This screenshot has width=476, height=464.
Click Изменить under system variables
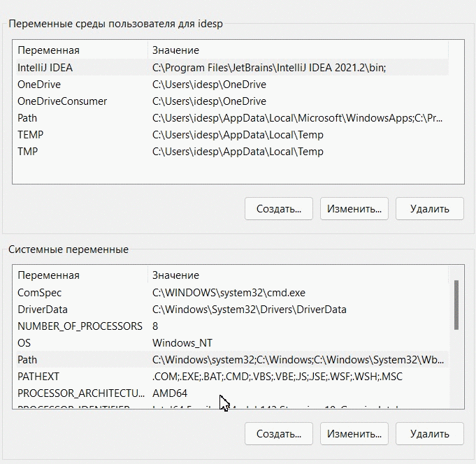pyautogui.click(x=354, y=434)
